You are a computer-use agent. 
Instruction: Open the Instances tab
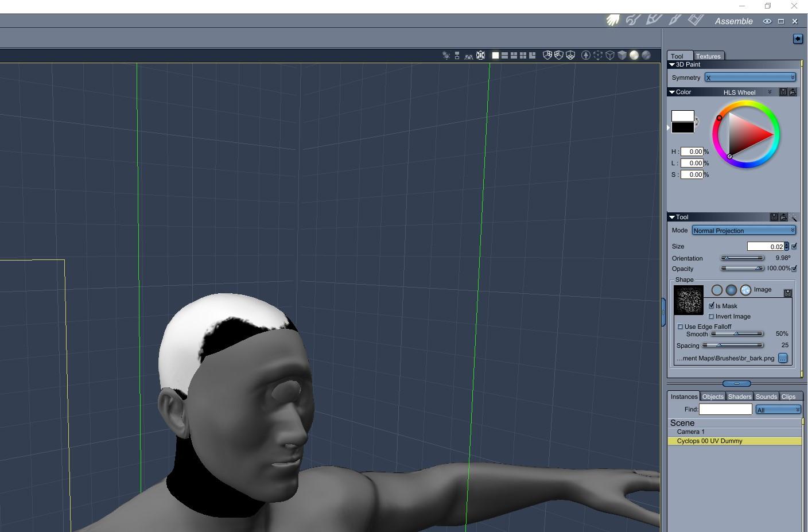684,397
